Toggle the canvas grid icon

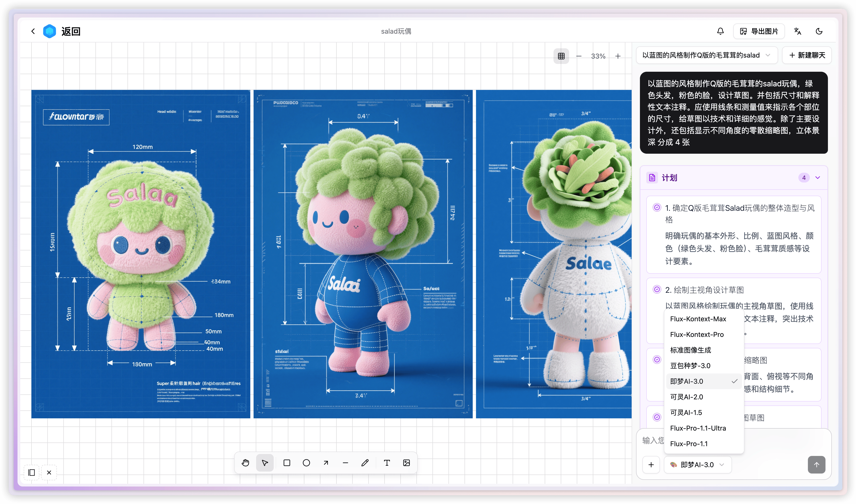[x=561, y=56]
